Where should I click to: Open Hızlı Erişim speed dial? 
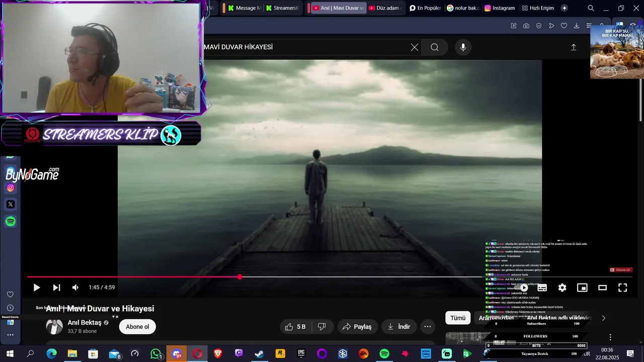(x=538, y=8)
